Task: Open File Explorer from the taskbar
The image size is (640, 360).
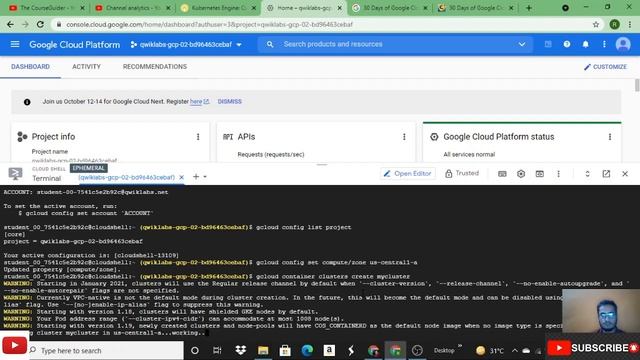Action: (x=263, y=350)
